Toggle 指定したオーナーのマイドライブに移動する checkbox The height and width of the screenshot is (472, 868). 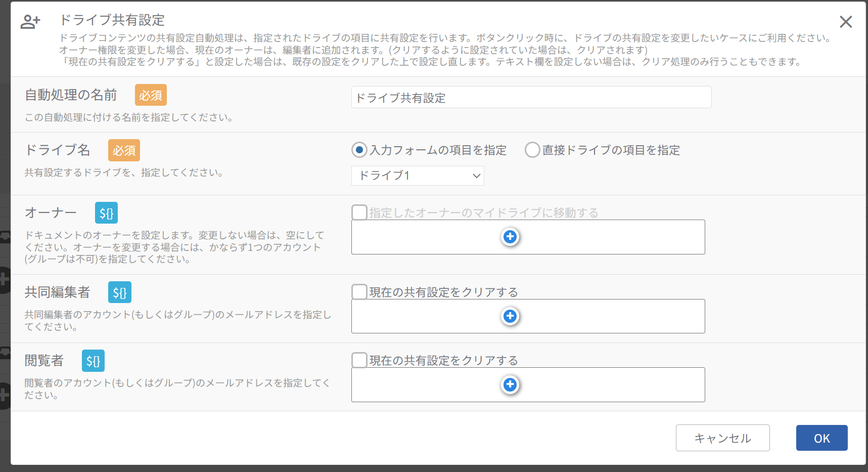tap(359, 212)
